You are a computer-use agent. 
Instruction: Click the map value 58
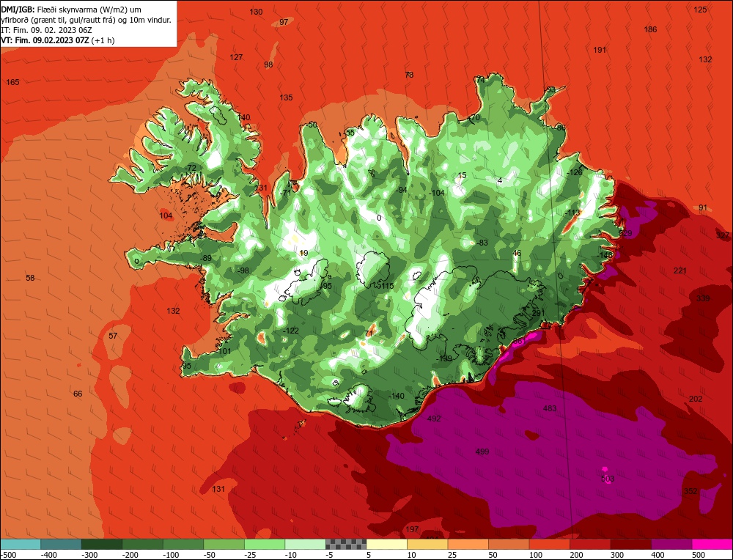click(30, 278)
